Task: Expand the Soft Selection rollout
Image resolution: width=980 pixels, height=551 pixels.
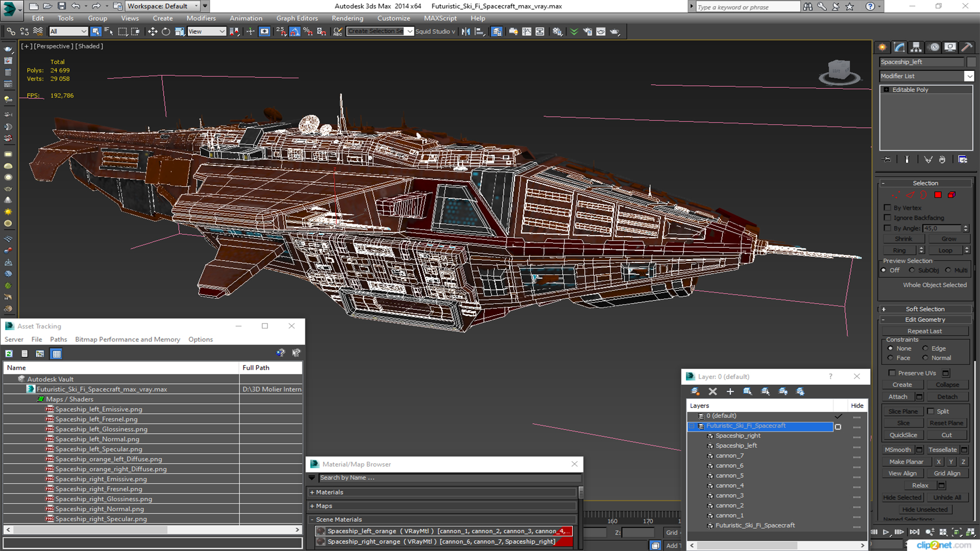Action: 924,309
